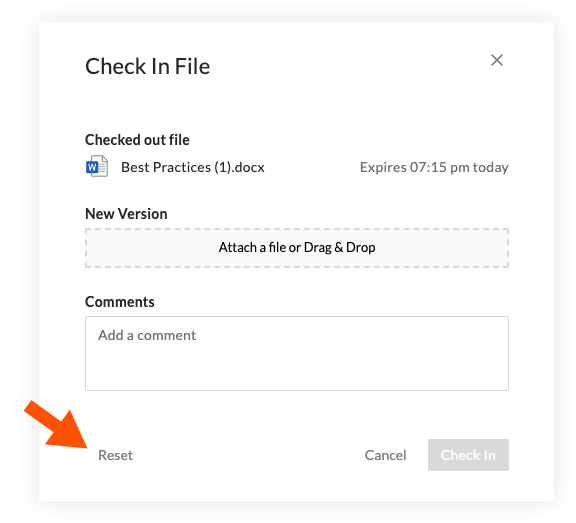Open the Attach a file drop zone
Screen dimensions: 576x523
point(297,248)
